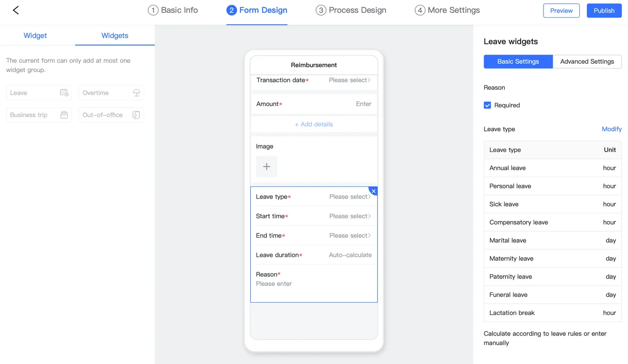Add the Out-of-office widget
The image size is (628, 364).
click(111, 115)
